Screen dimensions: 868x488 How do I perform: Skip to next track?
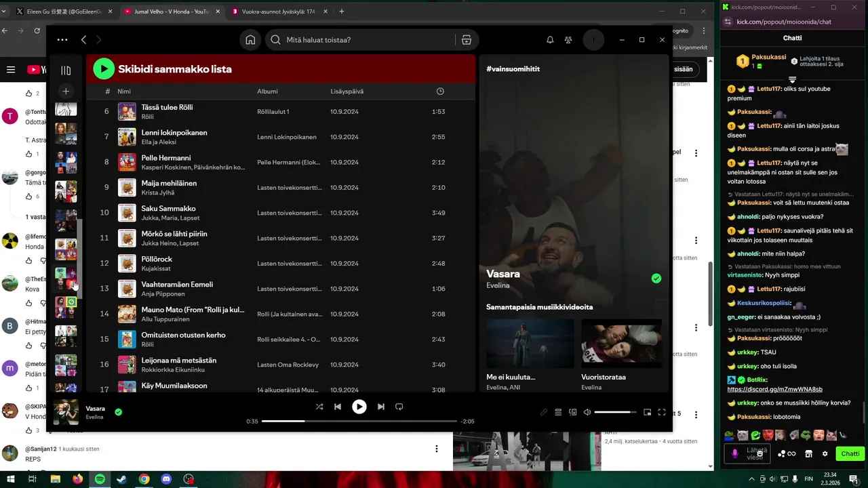[381, 407]
